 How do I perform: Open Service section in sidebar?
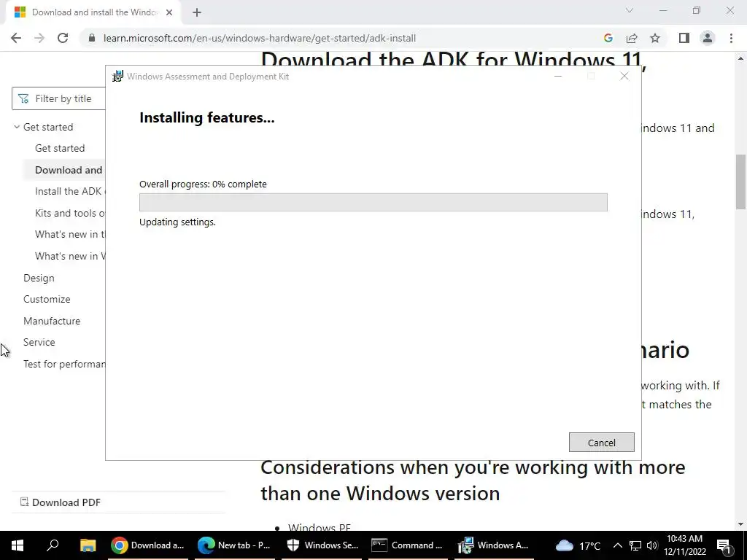click(39, 342)
